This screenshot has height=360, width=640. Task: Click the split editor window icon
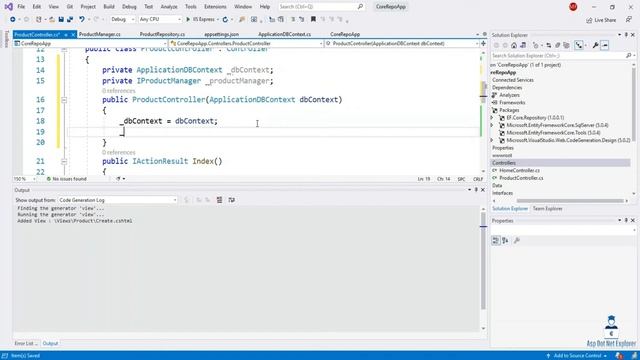click(483, 43)
